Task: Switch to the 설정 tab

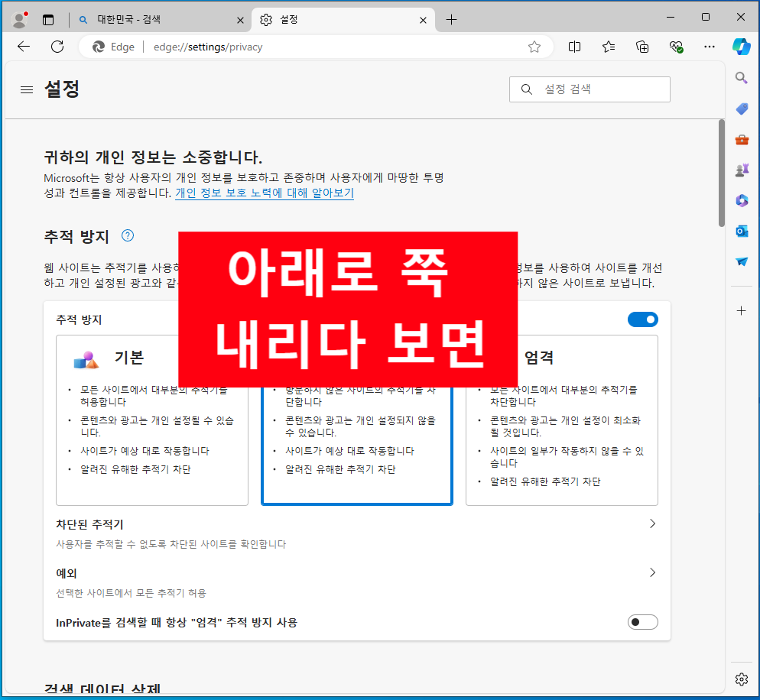Action: (x=343, y=20)
